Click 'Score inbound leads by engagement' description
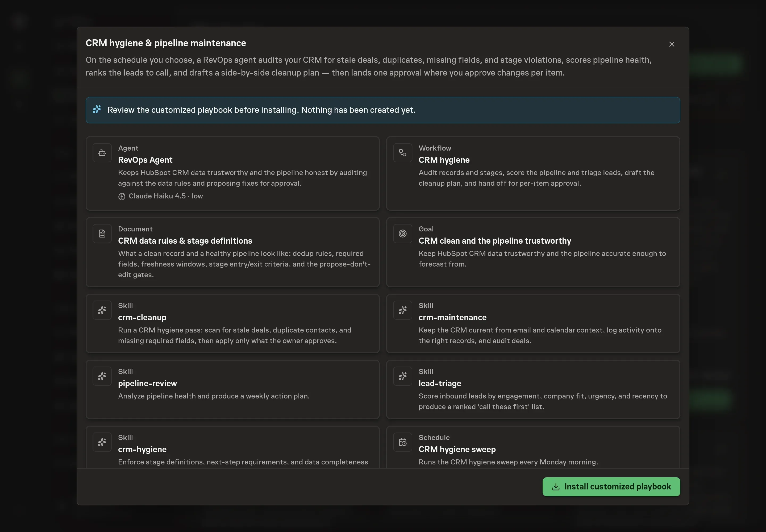The height and width of the screenshot is (532, 766). 543,401
